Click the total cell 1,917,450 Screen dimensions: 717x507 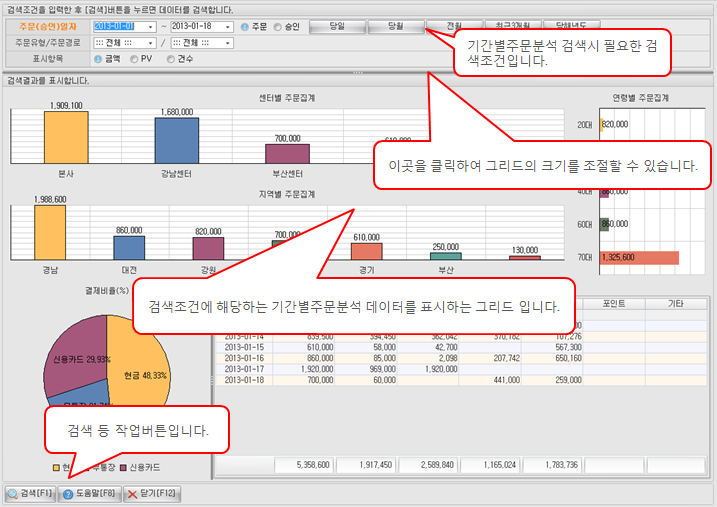[x=367, y=465]
